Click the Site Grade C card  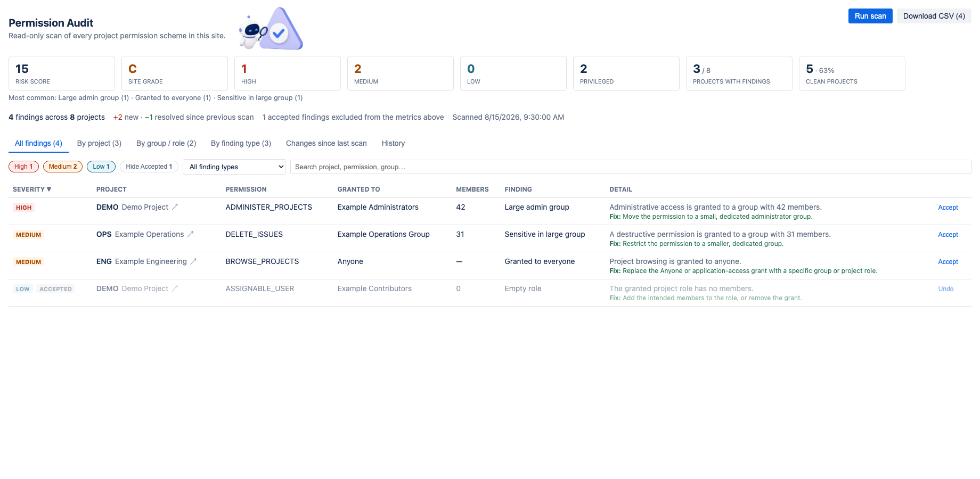coord(175,73)
